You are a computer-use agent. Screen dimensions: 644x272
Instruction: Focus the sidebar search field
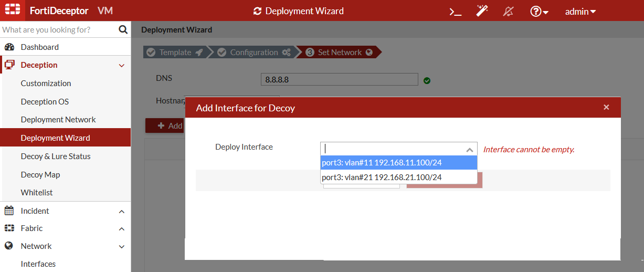pyautogui.click(x=58, y=30)
